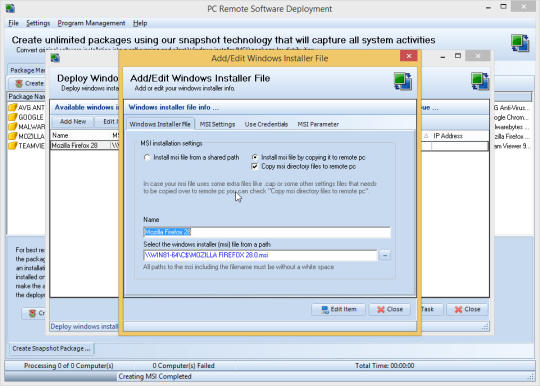Close the Add/Edit Windows Installer File dialog
Image resolution: width=540 pixels, height=386 pixels.
(408, 56)
